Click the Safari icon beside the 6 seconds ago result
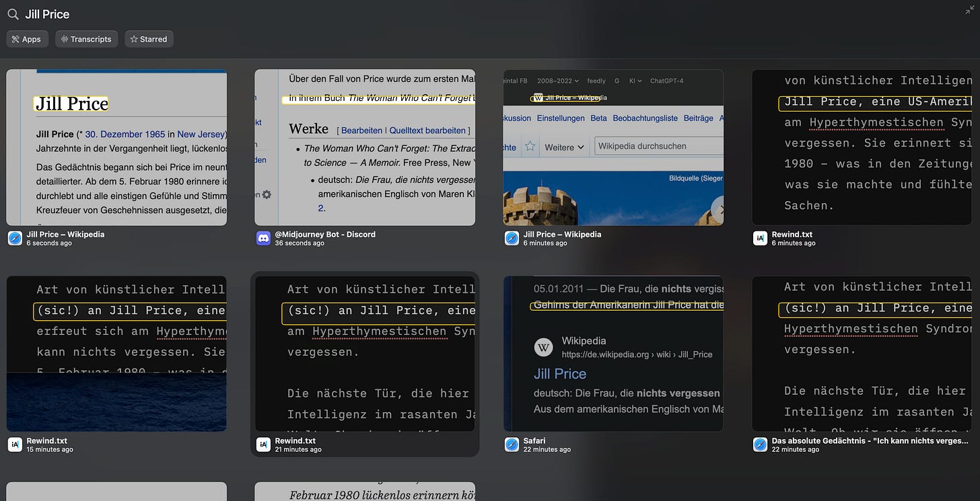This screenshot has height=501, width=980. click(x=15, y=238)
